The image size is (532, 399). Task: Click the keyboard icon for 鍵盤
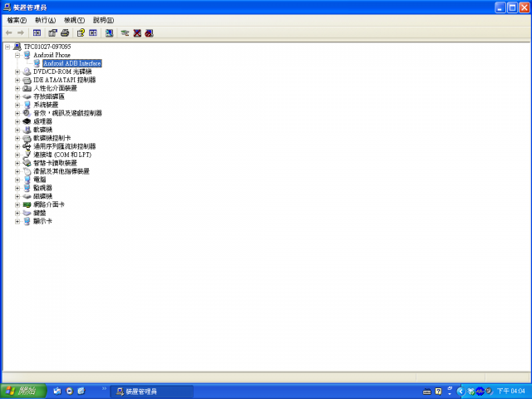point(27,213)
